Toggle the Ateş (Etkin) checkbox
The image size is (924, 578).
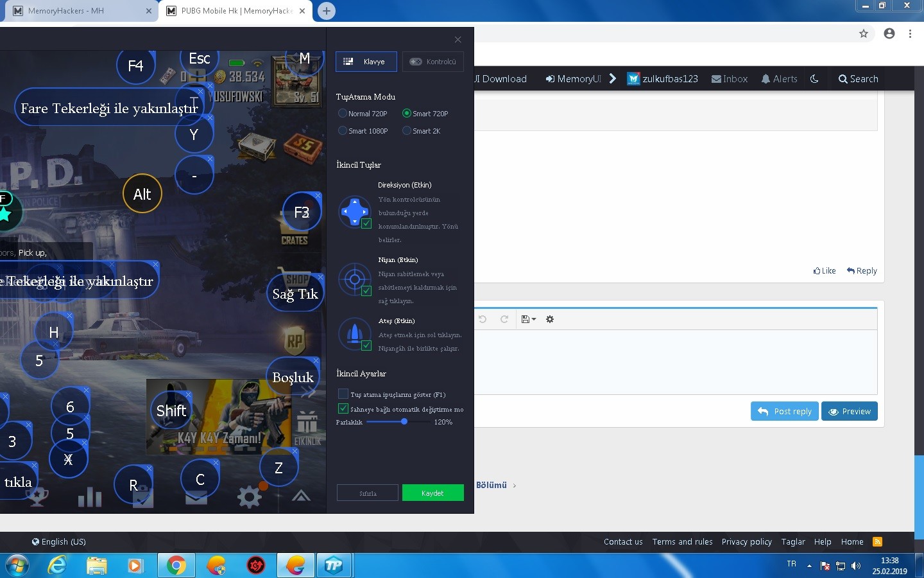pyautogui.click(x=366, y=346)
